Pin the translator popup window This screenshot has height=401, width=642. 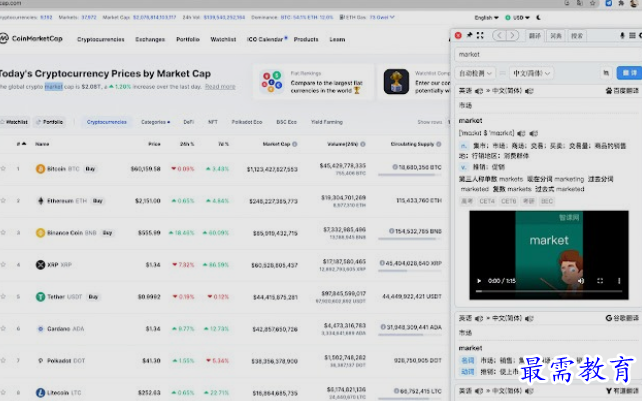point(469,35)
